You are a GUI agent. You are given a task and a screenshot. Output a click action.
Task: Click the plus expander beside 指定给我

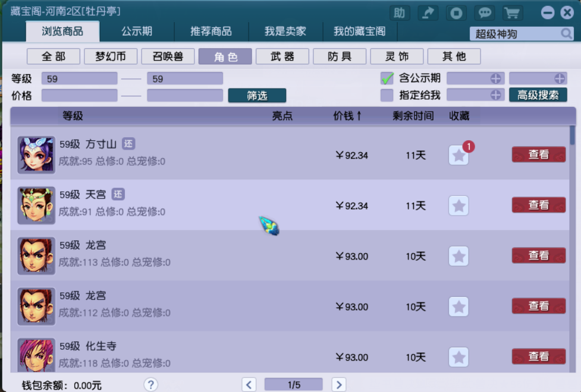[x=497, y=96]
